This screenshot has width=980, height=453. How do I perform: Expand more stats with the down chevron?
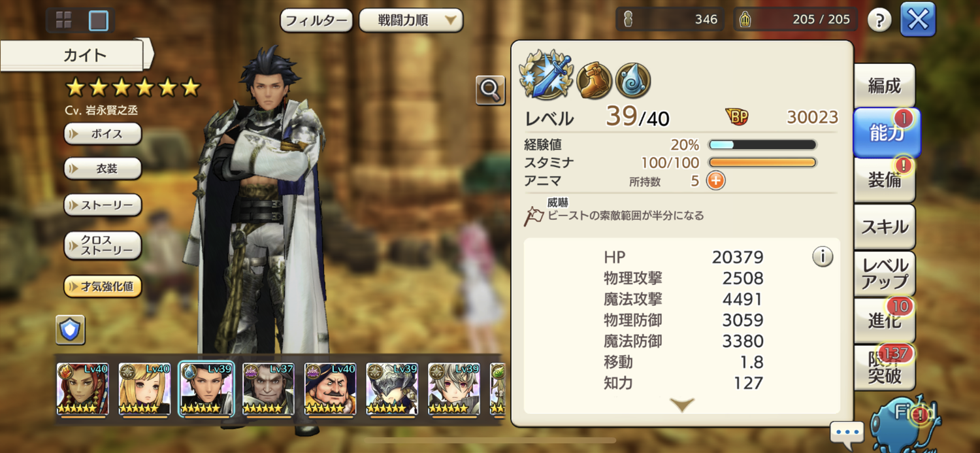point(682,405)
